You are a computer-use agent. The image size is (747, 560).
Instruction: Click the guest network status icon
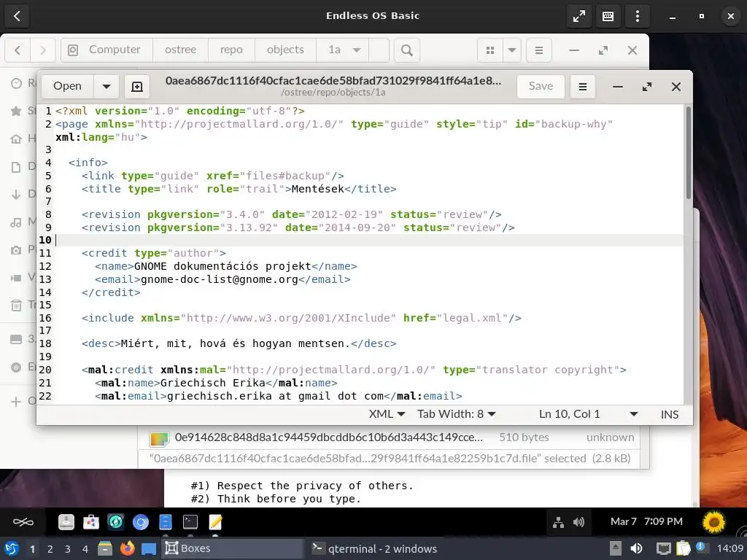click(558, 523)
